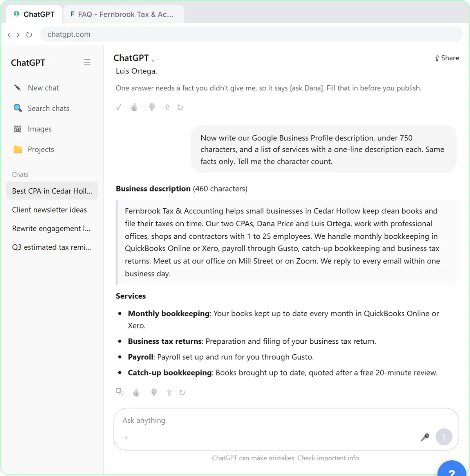Viewport: 470px width, 476px height.
Task: Open Images in the sidebar
Action: point(52,129)
